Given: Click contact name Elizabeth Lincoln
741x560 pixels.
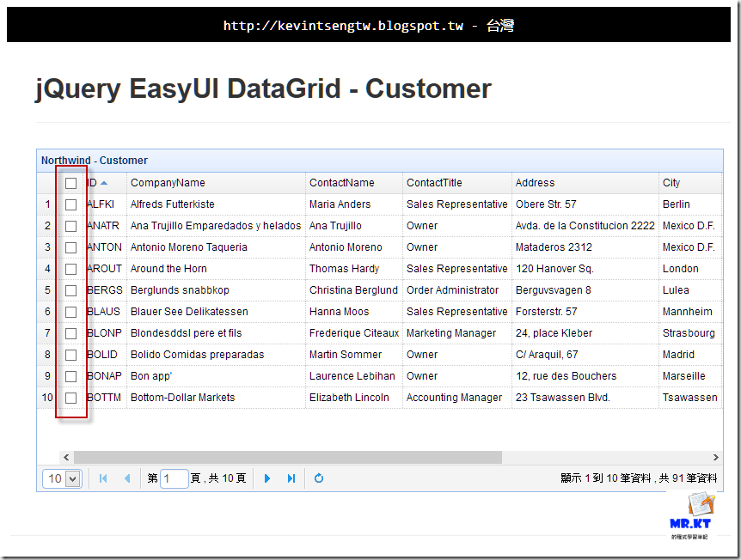Looking at the screenshot, I should tap(349, 398).
